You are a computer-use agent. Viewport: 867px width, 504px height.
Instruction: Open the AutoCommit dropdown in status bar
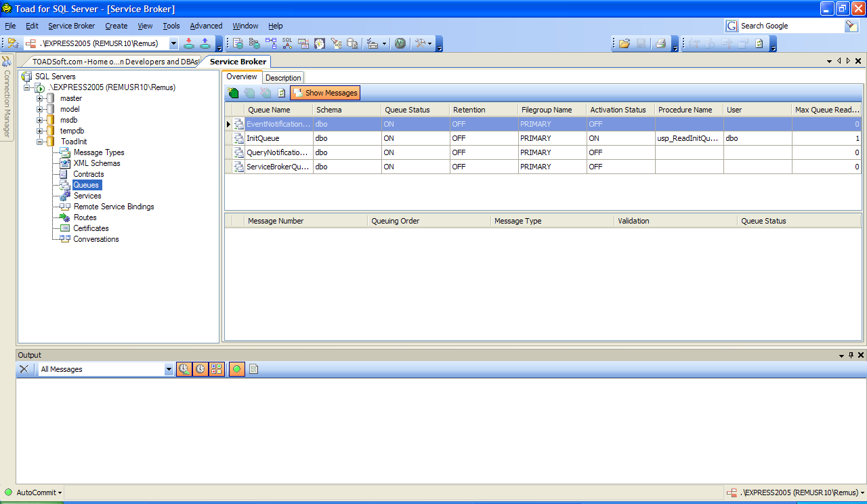(39, 492)
